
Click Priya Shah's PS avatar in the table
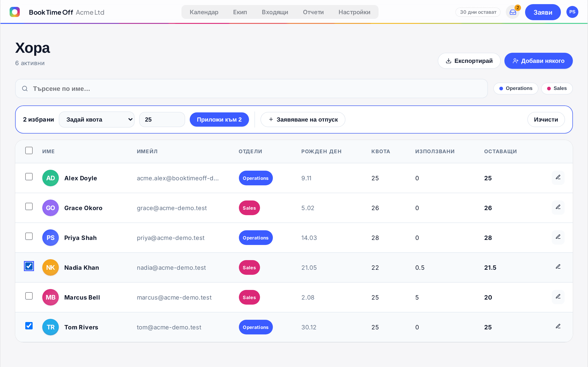coord(51,238)
